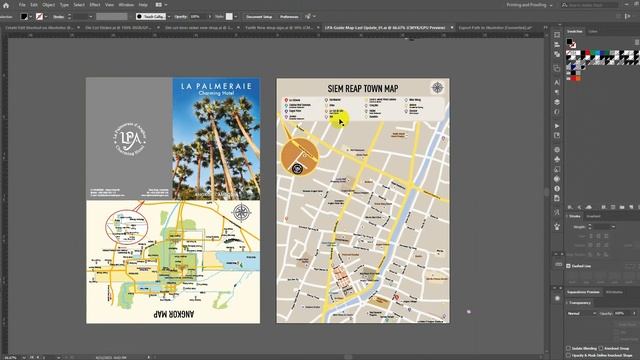Screen dimensions: 640x360
Task: Switch to Export Path to Illustrator document tab
Action: pyautogui.click(x=495, y=28)
